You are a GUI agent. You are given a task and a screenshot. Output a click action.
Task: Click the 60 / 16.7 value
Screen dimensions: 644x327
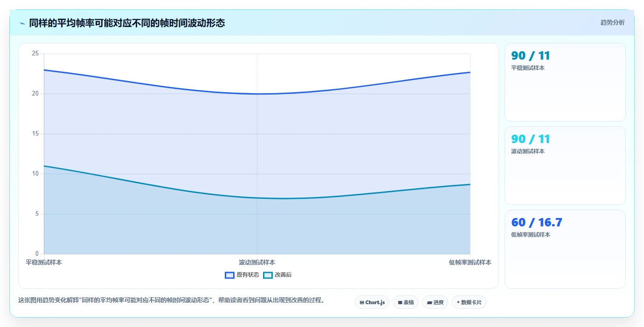click(x=537, y=223)
